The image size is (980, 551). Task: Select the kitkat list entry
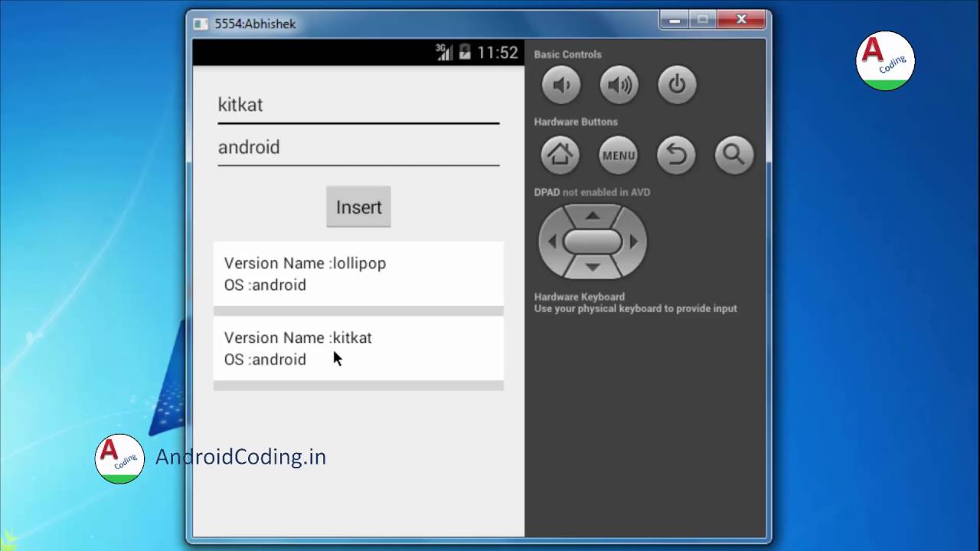pos(358,348)
